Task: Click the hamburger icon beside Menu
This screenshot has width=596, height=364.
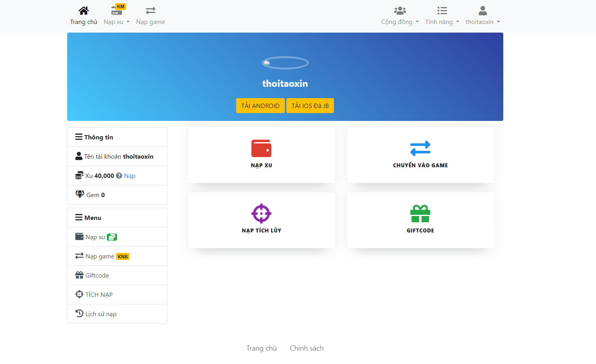Action: (x=79, y=218)
